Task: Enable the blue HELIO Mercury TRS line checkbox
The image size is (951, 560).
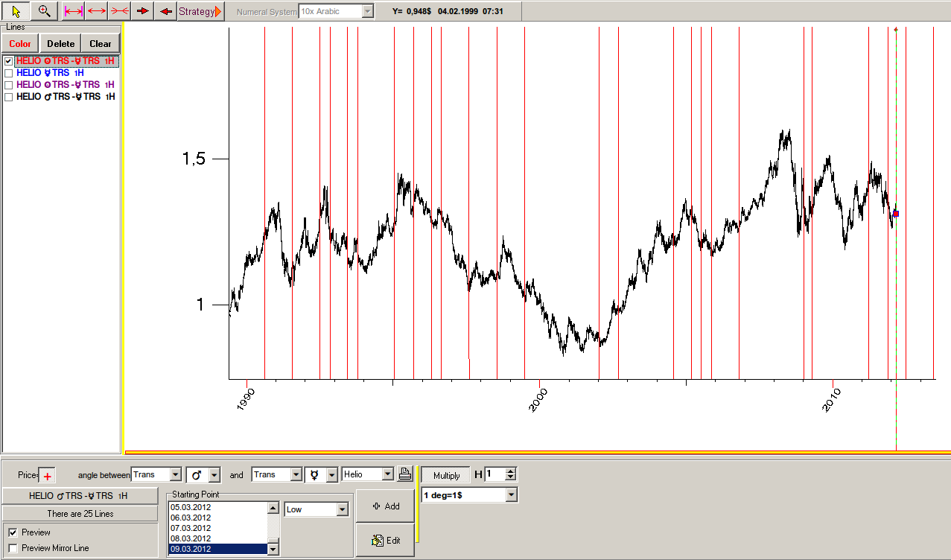Action: click(x=9, y=73)
